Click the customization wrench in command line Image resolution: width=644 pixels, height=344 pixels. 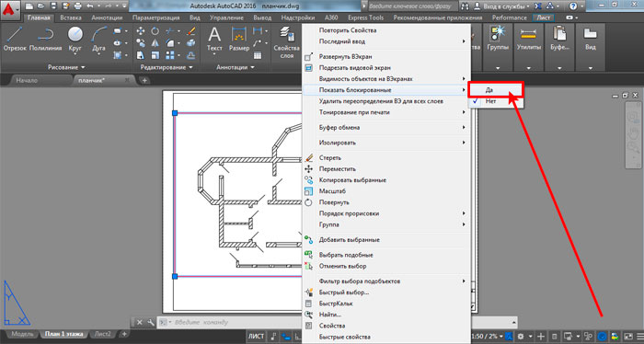151,322
